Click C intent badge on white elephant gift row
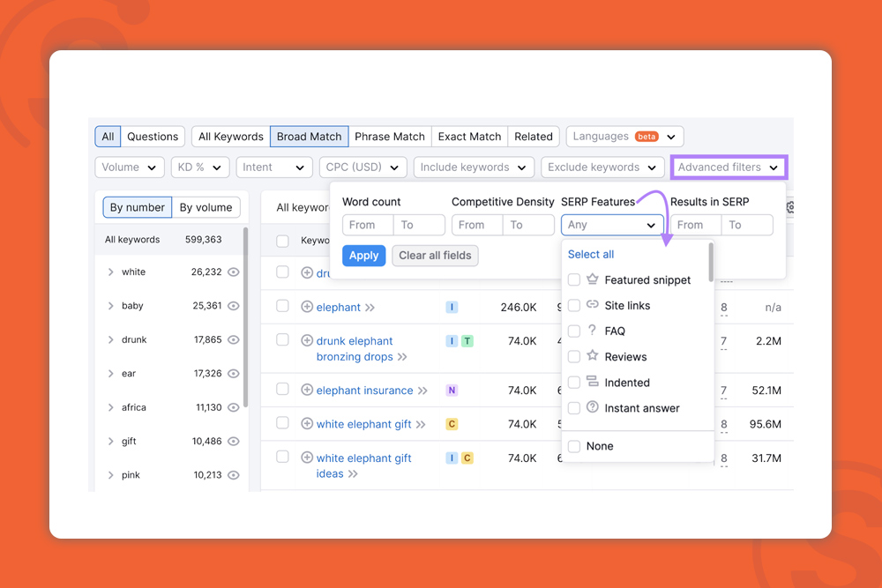Image resolution: width=882 pixels, height=588 pixels. [x=452, y=424]
